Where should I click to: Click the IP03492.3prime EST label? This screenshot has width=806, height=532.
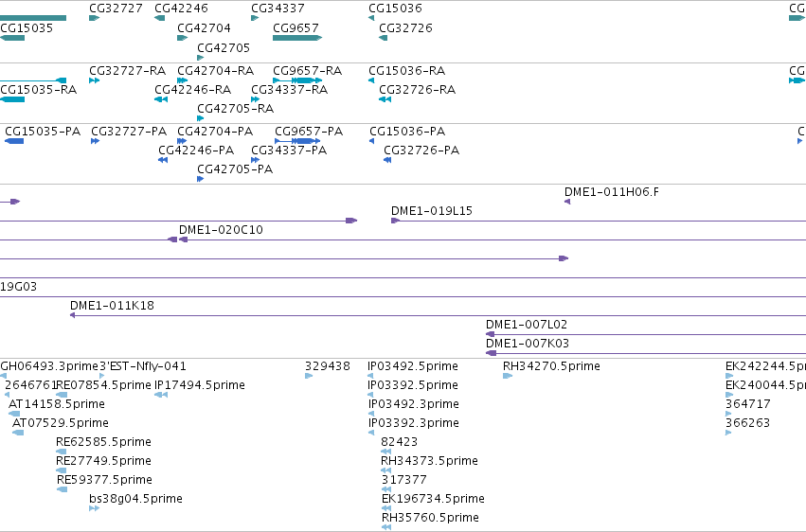pos(414,403)
